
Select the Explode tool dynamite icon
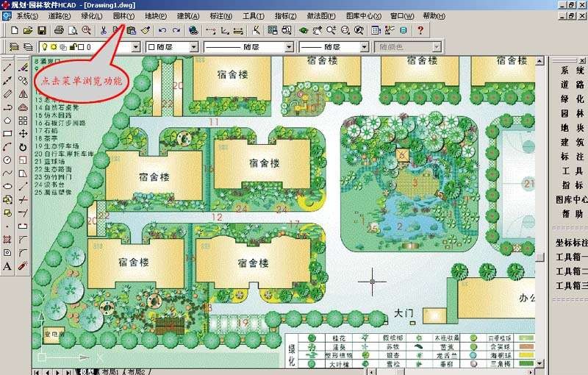coord(23,266)
